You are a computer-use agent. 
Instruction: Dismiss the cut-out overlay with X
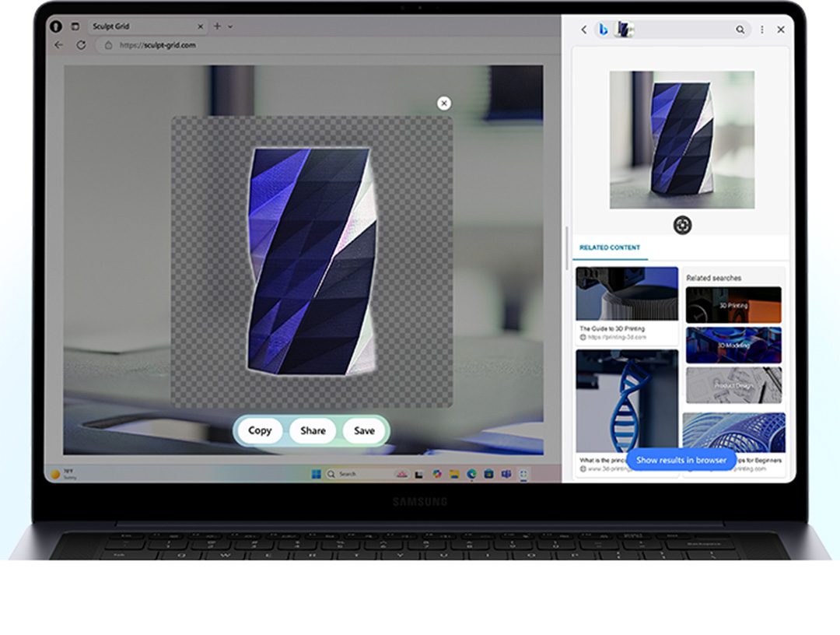tap(443, 103)
